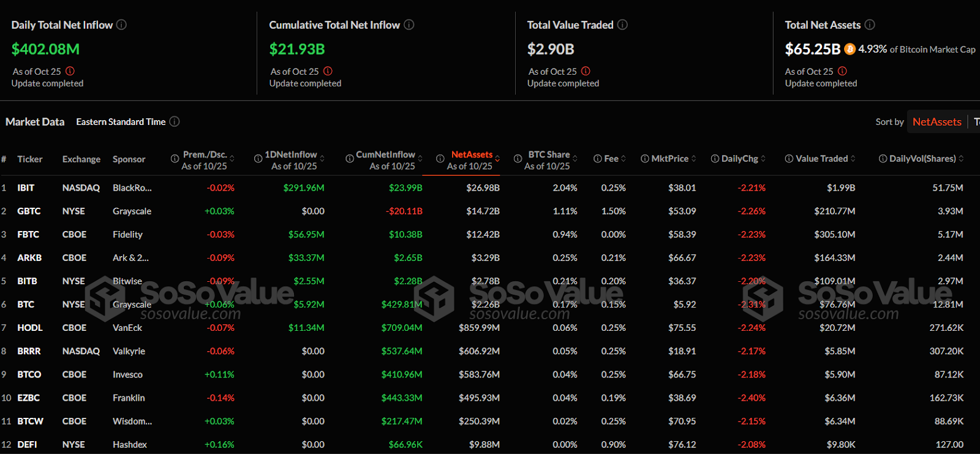Click info icon next to Eastern Standard Time
The width and height of the screenshot is (980, 454).
[175, 121]
